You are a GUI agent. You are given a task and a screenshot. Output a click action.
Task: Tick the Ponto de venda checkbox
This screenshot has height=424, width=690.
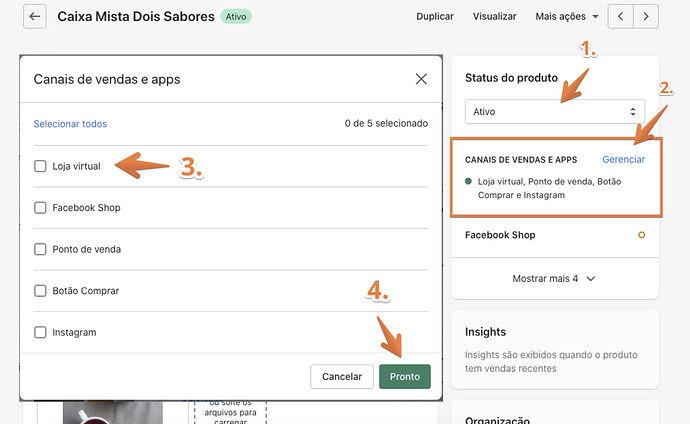tap(40, 249)
